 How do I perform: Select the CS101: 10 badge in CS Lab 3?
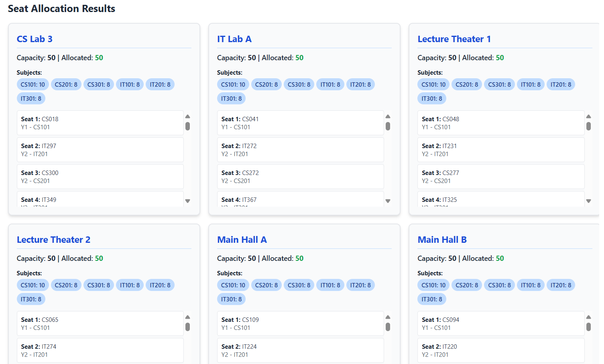(33, 84)
